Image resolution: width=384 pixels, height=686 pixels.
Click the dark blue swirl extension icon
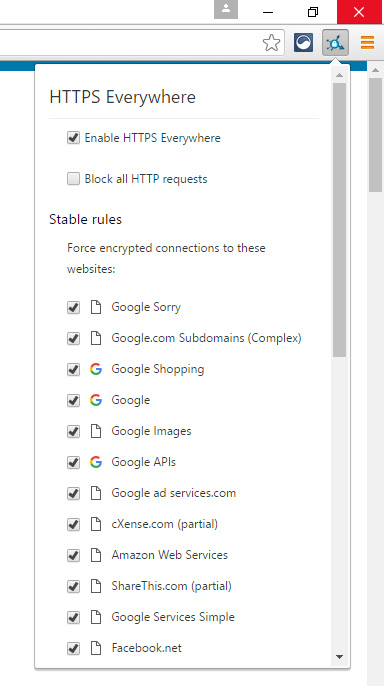(x=304, y=42)
